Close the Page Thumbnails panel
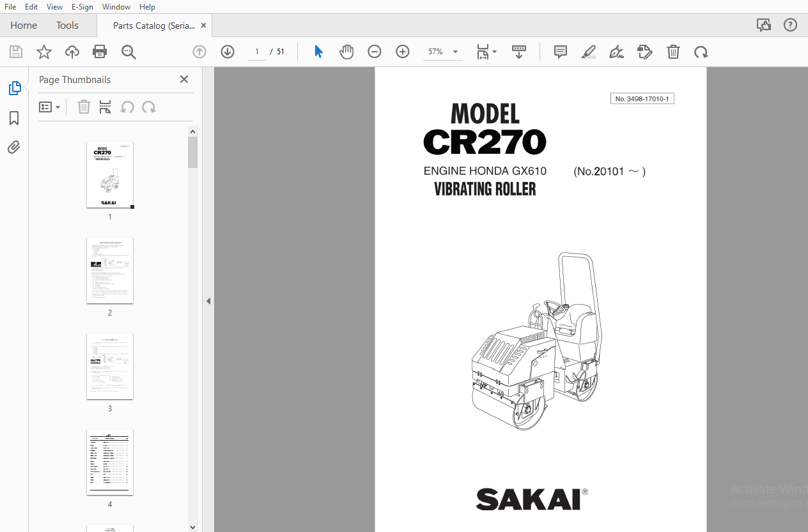Screen dimensions: 808x532 point(184,79)
